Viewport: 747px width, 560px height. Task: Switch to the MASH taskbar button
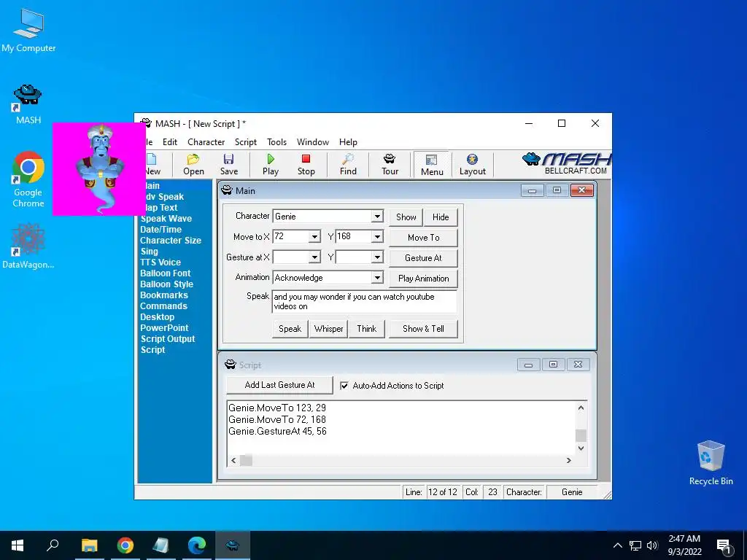coord(233,545)
